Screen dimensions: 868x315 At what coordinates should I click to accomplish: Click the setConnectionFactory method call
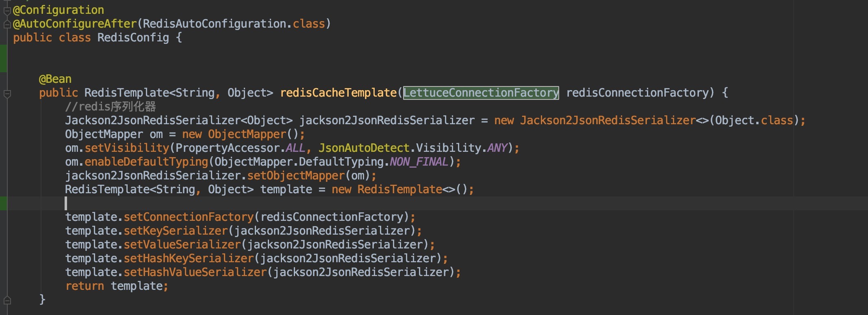(x=189, y=217)
